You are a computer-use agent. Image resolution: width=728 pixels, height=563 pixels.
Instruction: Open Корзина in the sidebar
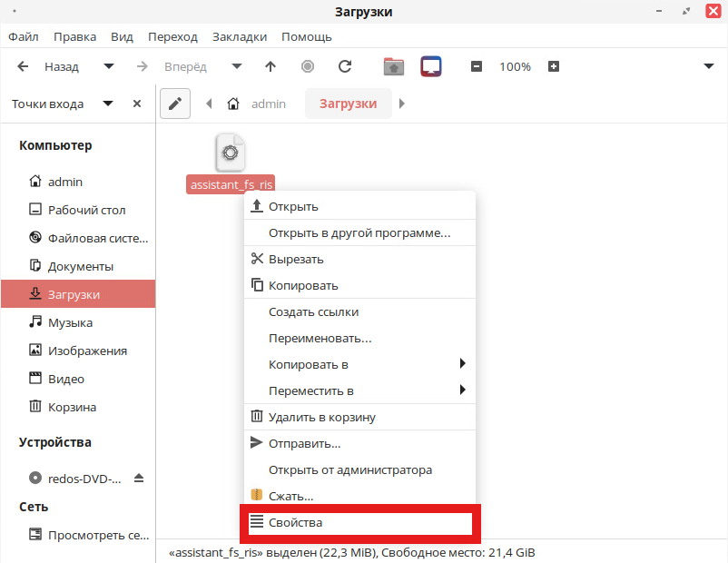point(72,407)
